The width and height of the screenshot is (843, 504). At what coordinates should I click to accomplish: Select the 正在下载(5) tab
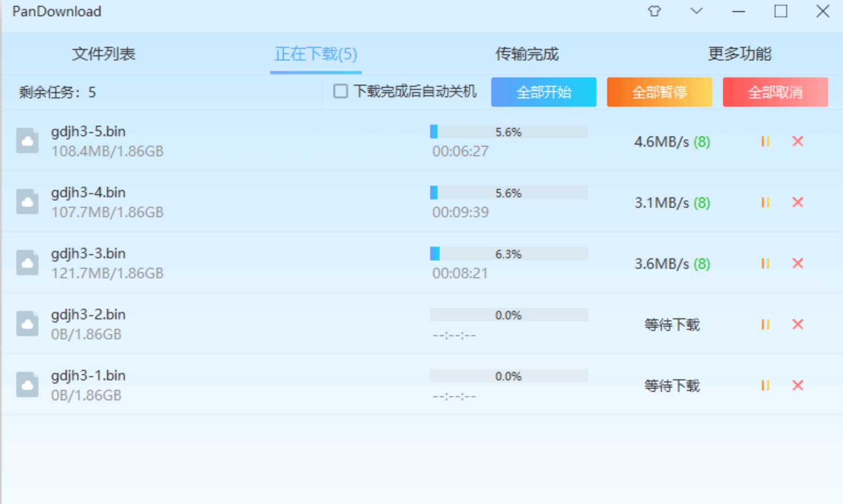tap(316, 54)
